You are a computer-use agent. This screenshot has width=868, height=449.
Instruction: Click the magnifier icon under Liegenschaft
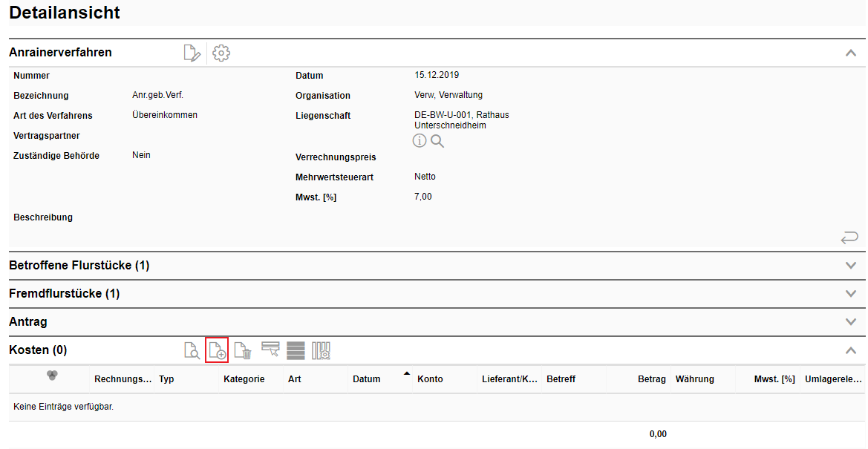(x=437, y=141)
